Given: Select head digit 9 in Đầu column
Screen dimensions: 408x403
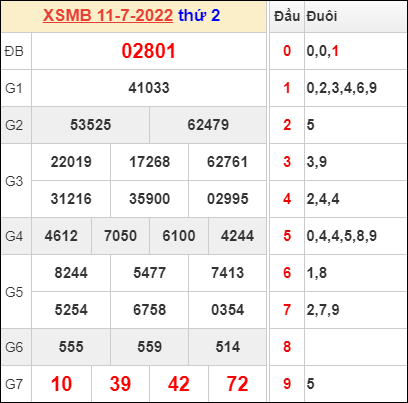Looking at the screenshot, I should pyautogui.click(x=287, y=384).
